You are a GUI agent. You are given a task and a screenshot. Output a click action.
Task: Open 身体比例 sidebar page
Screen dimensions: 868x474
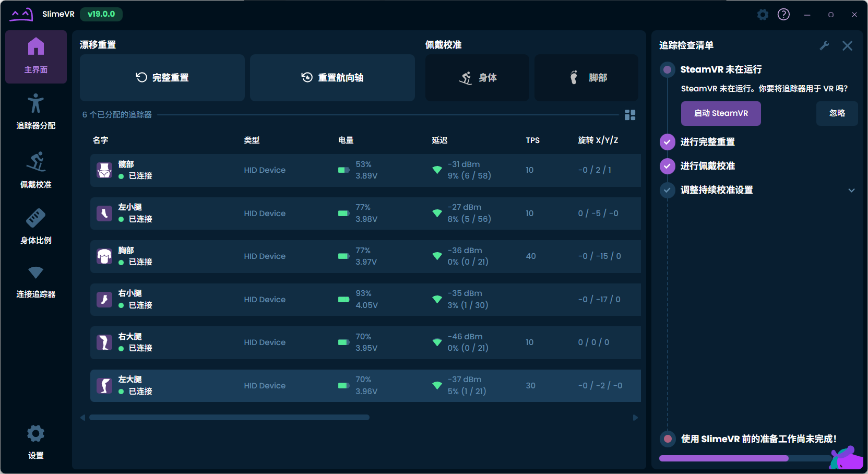(36, 227)
